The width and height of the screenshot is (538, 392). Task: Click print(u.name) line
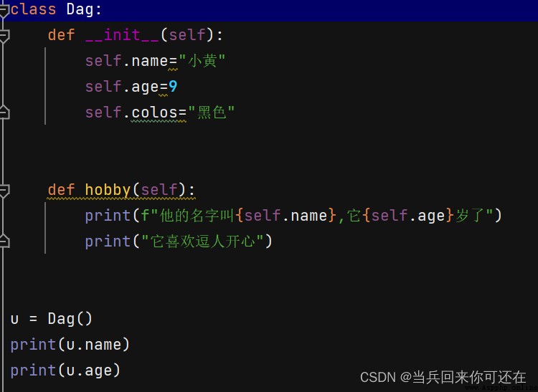pos(70,345)
